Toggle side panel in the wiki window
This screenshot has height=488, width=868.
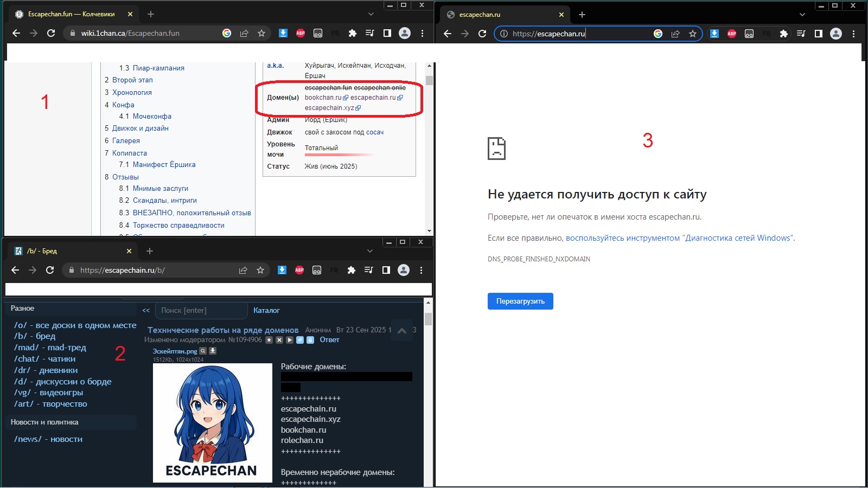click(387, 33)
